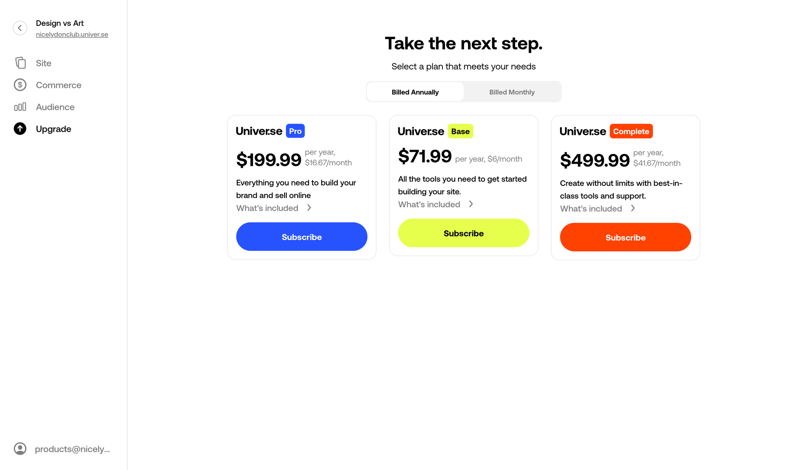Switch billing to Billed Monthly

pyautogui.click(x=511, y=92)
